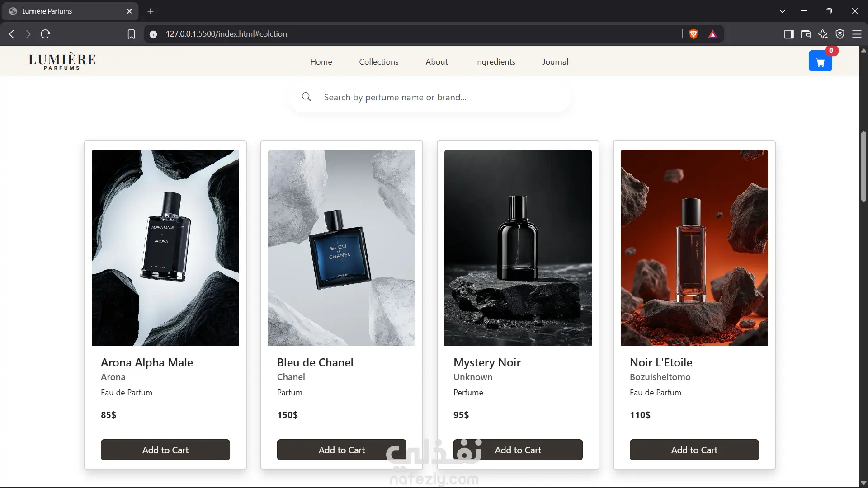Screen dimensions: 868x488
Task: Go to the About page
Action: pyautogui.click(x=437, y=62)
